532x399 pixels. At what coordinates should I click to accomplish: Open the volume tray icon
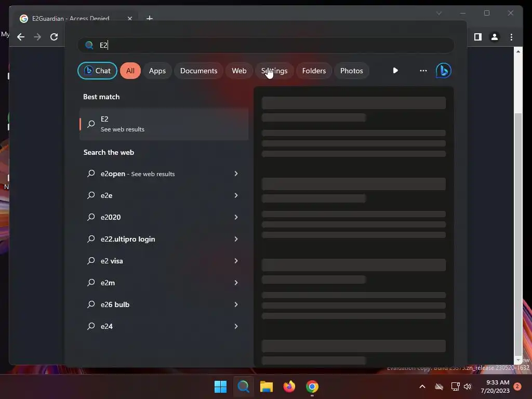coord(468,387)
